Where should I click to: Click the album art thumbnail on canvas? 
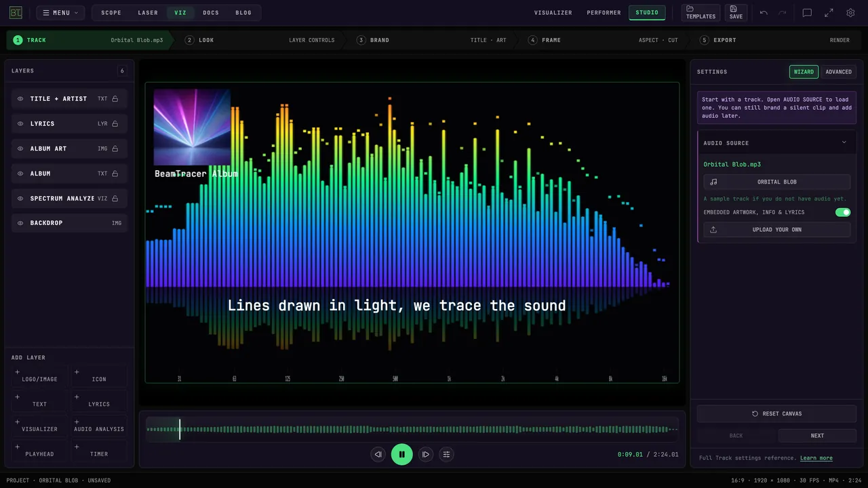pos(192,127)
